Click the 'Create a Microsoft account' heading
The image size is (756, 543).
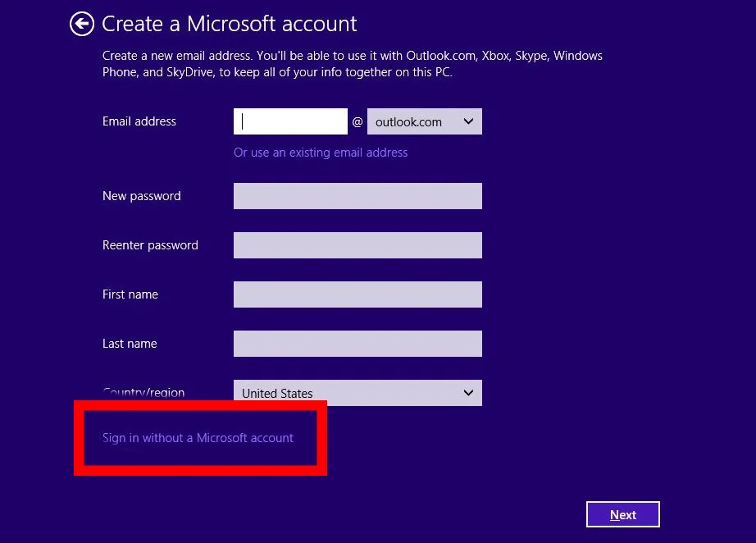(x=230, y=24)
